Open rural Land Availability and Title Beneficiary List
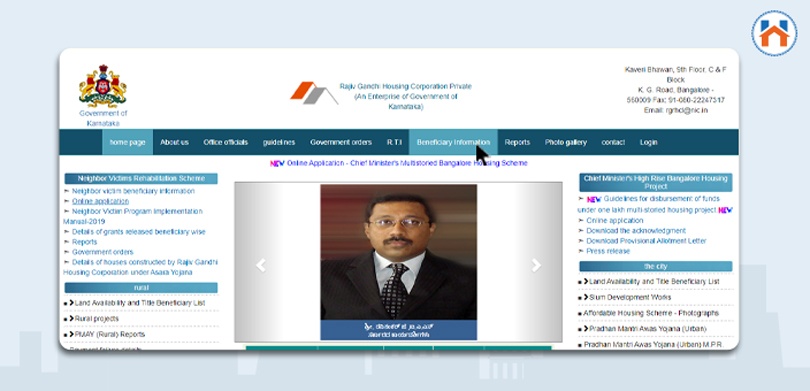810x391 pixels. [140, 303]
